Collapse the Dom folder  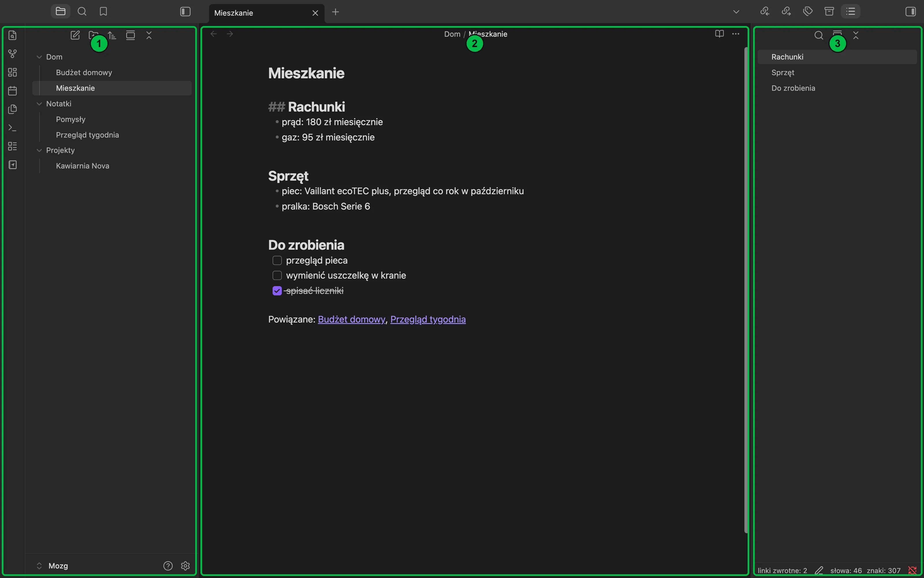click(x=39, y=57)
